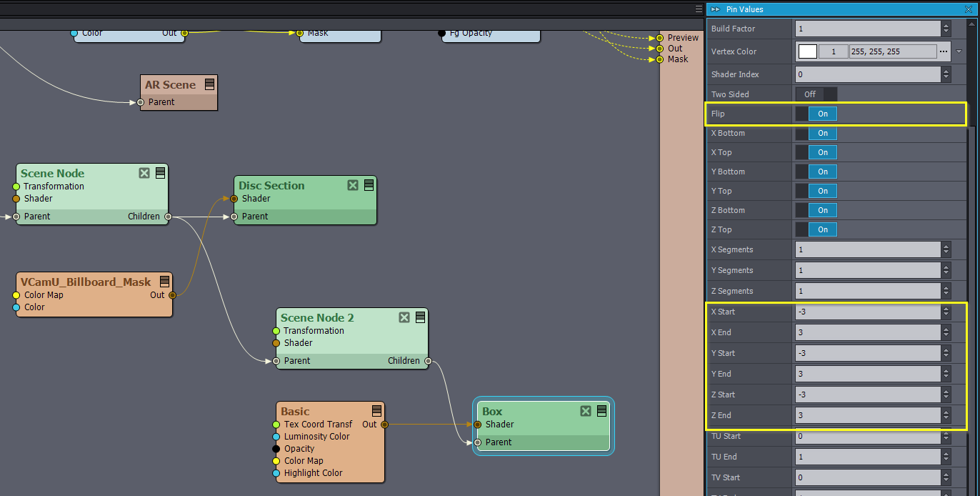The image size is (980, 496).
Task: Click the Shader Index stepper arrows
Action: 946,74
